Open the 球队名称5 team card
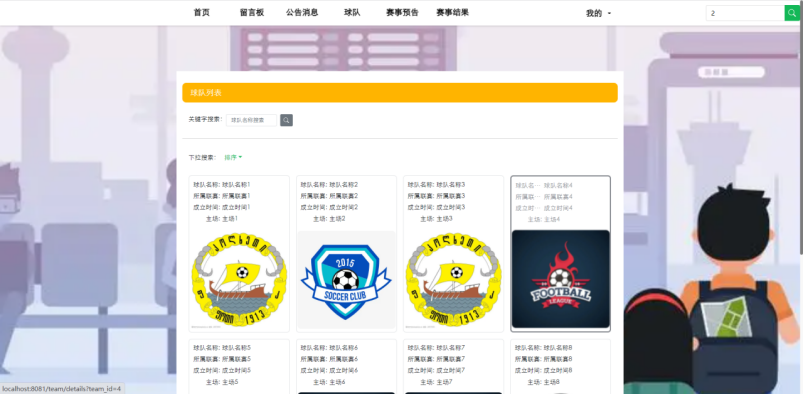Viewport: 803px width, 394px height. (x=239, y=366)
